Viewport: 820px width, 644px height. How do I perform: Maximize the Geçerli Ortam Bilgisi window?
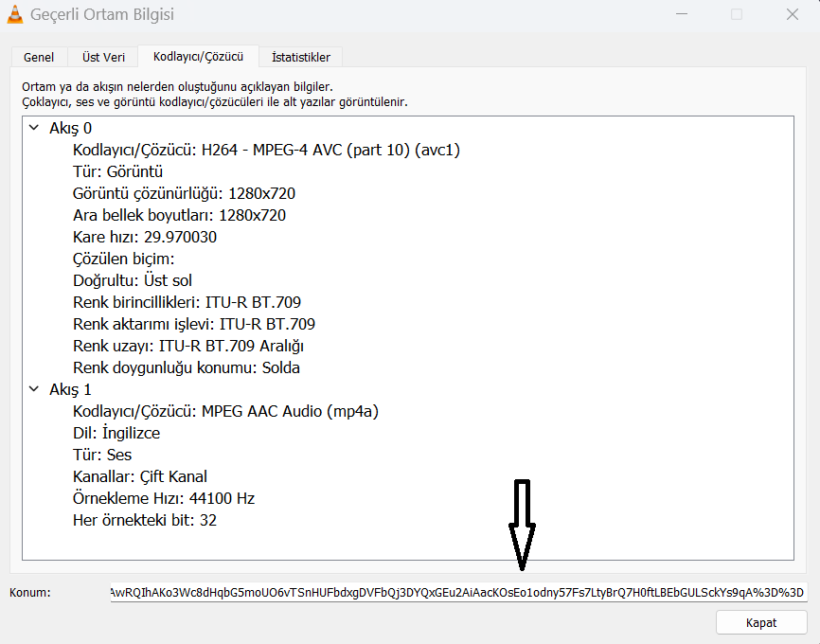tap(736, 15)
